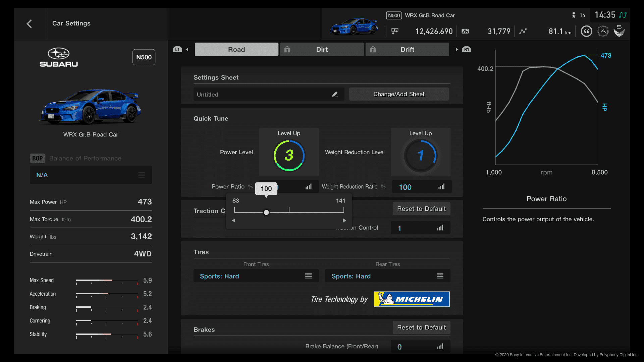Click the Max Power 473 value
The width and height of the screenshot is (644, 362).
(145, 202)
